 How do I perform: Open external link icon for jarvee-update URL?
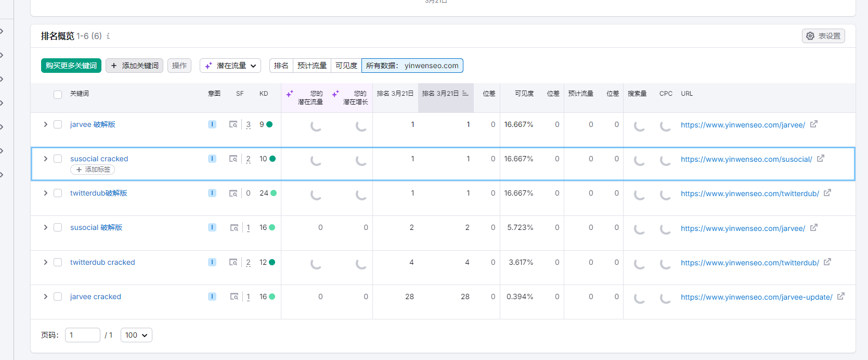coord(840,297)
